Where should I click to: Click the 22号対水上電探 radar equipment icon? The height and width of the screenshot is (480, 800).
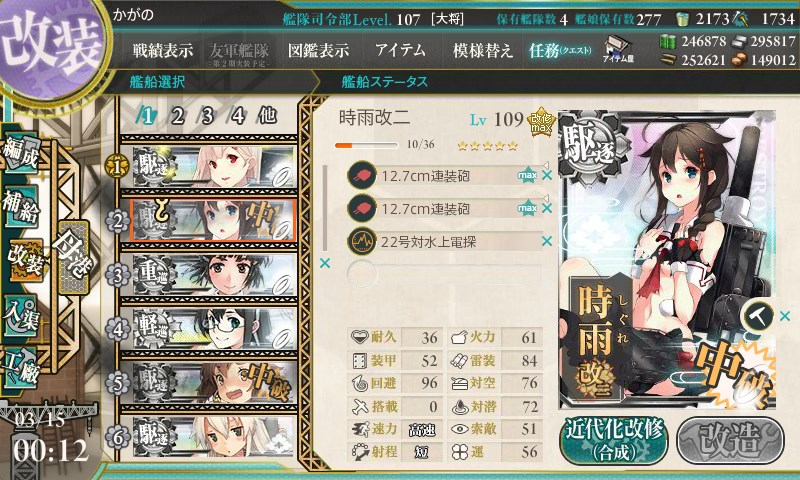(362, 241)
